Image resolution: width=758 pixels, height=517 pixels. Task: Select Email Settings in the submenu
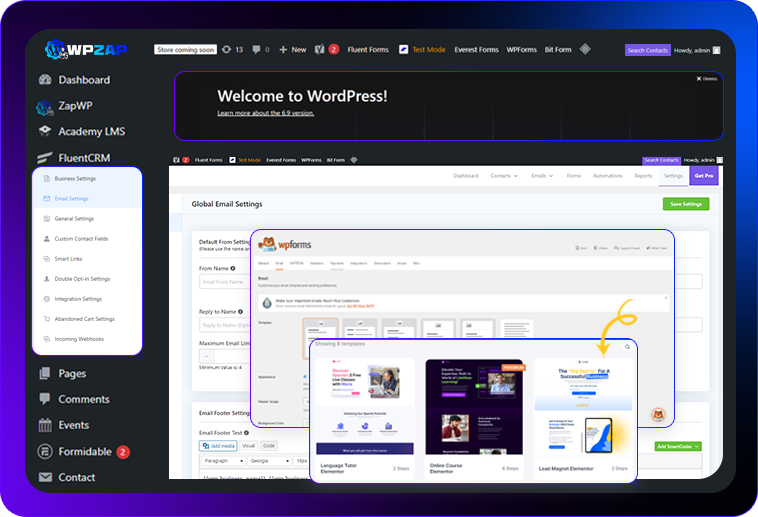[x=71, y=198]
